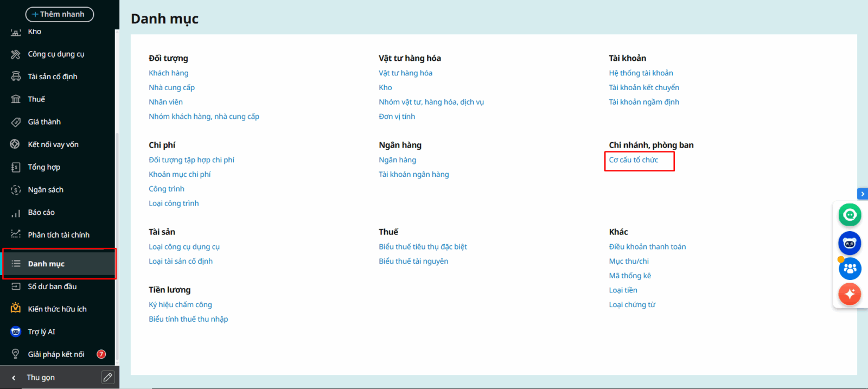Click the Cơ cấu tổ chức link
Image resolution: width=868 pixels, height=389 pixels.
point(633,160)
